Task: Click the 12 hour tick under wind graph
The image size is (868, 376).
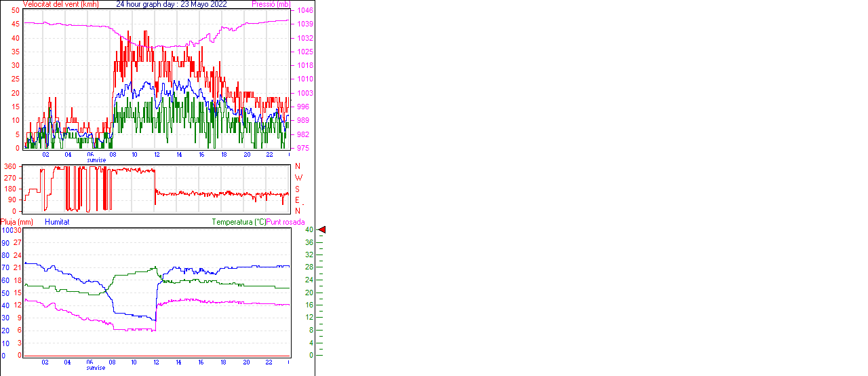Action: click(157, 154)
